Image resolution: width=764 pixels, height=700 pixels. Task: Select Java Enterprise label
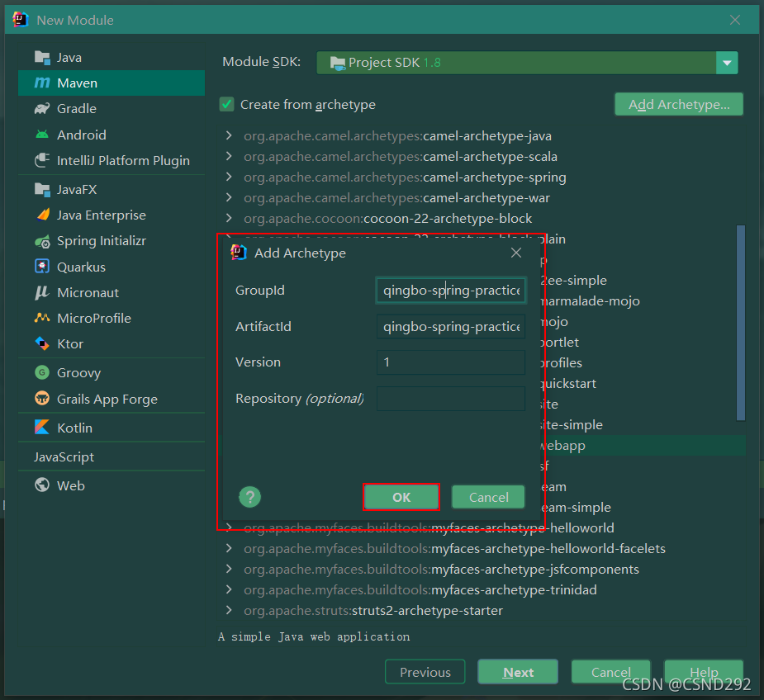coord(102,215)
